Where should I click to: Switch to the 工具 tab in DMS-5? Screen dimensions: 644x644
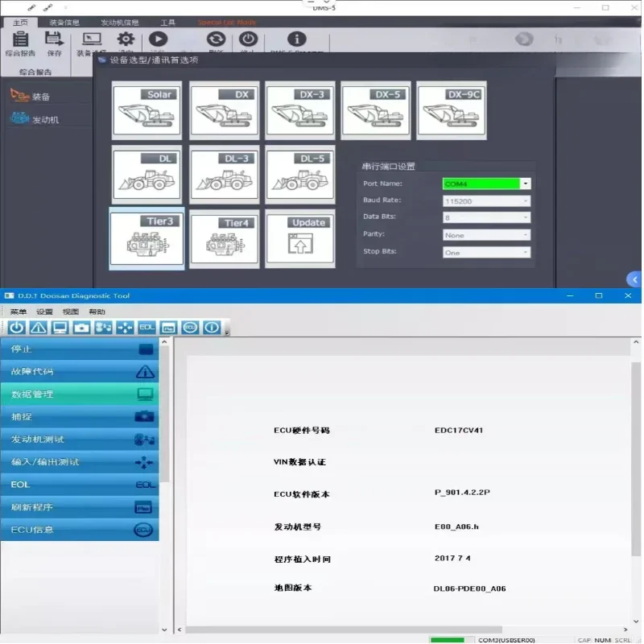[167, 23]
